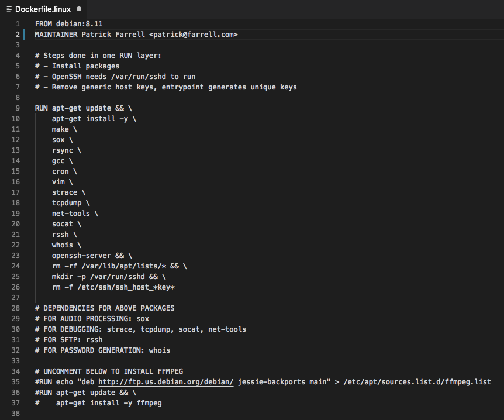Click apt-get install -y ffmpeg on line 37
Viewport: 504px width, 420px height.
click(x=109, y=402)
